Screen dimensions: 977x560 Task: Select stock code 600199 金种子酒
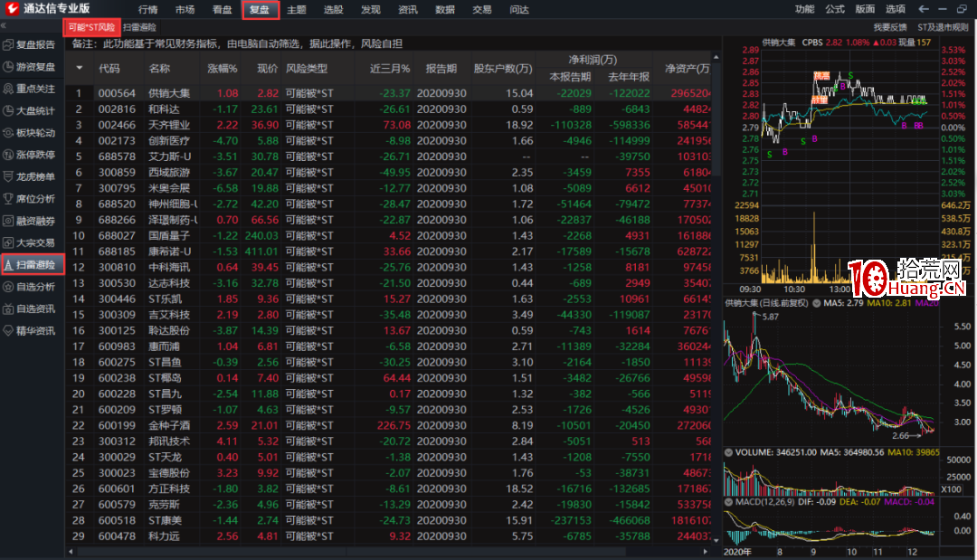388,425
